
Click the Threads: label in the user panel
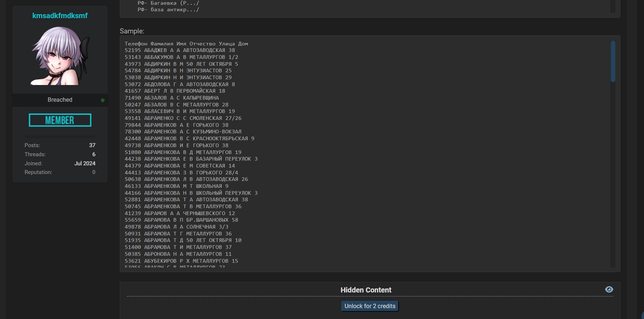35,154
